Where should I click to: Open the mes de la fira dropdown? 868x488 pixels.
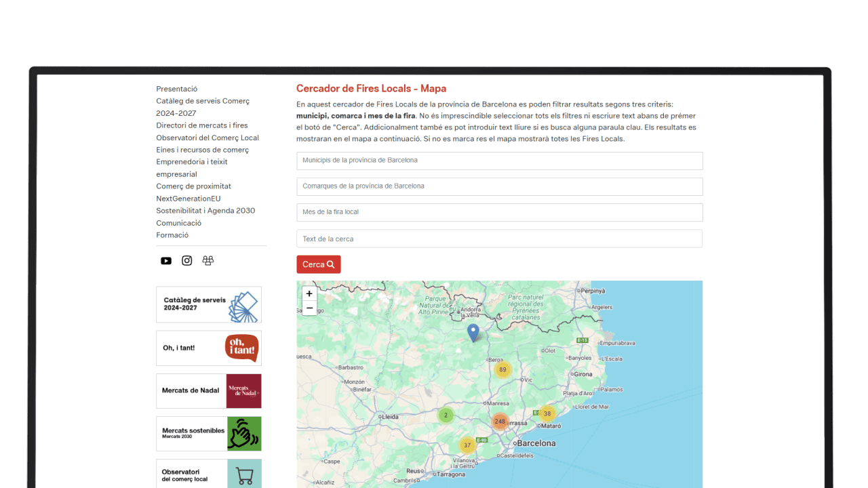499,212
